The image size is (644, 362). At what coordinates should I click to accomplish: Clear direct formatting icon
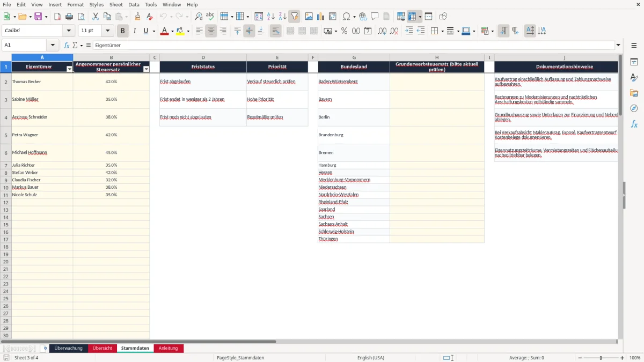149,17
